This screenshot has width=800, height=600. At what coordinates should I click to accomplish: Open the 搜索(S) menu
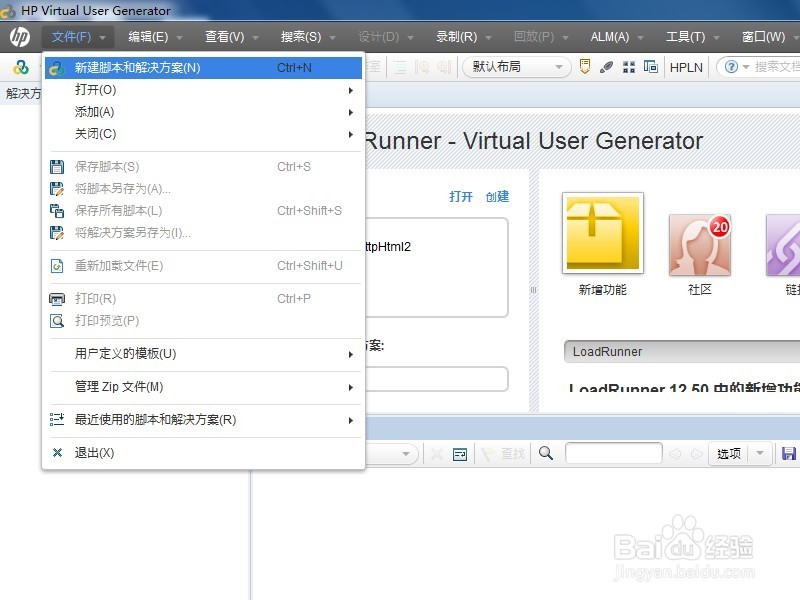308,37
